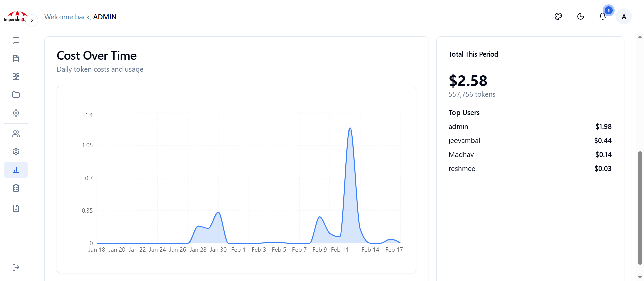Open notifications via the bell icon
Viewport: 644px width, 281px height.
[602, 16]
